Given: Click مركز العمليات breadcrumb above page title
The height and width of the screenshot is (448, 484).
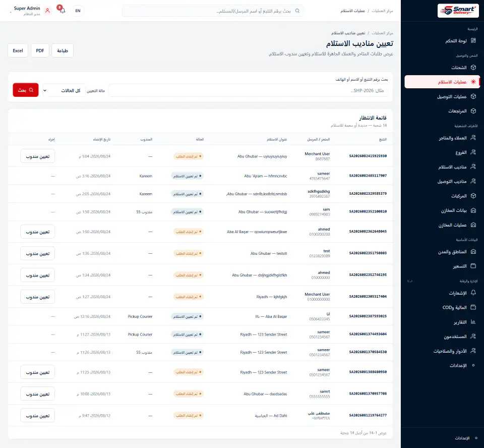Looking at the screenshot, I should click(x=382, y=33).
